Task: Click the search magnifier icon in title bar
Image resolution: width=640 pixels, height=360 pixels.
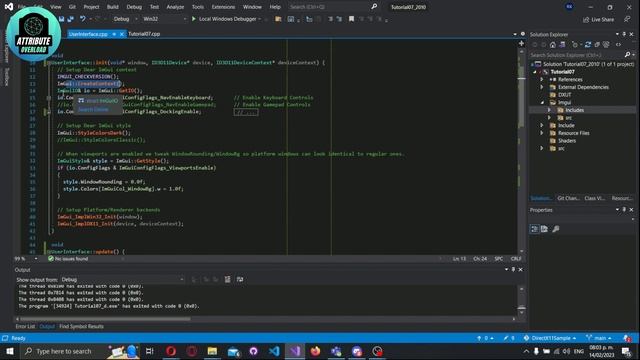Action: pyautogui.click(x=374, y=7)
